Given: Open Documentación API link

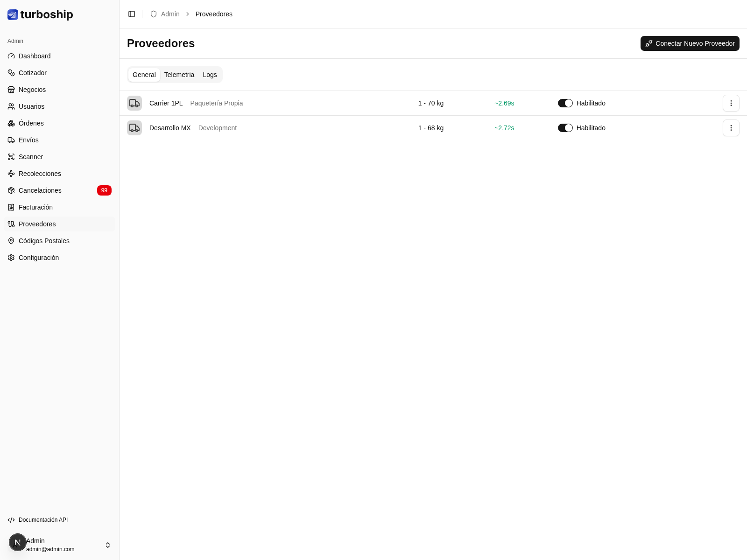Looking at the screenshot, I should (43, 520).
